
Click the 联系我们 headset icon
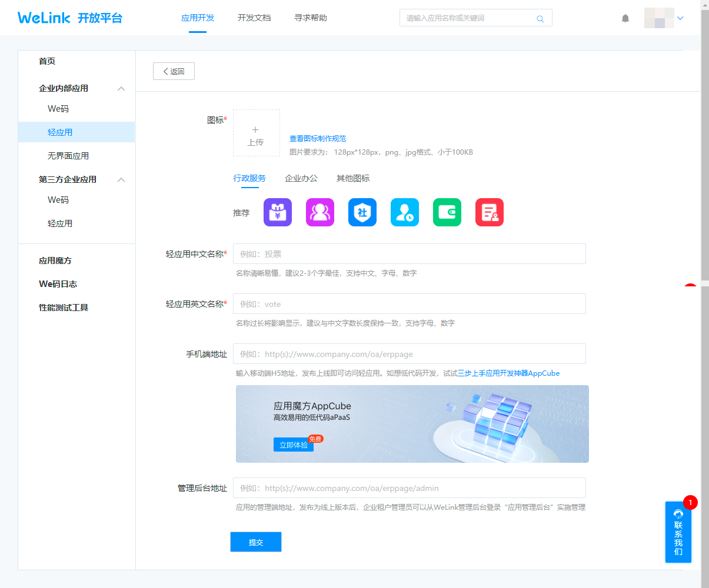coord(678,514)
